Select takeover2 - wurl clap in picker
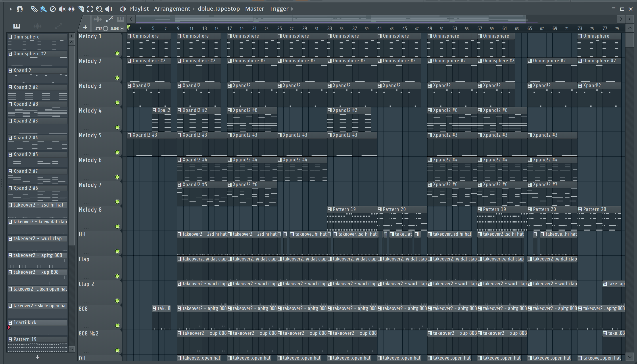Viewport: 637px width, 364px height. point(38,244)
